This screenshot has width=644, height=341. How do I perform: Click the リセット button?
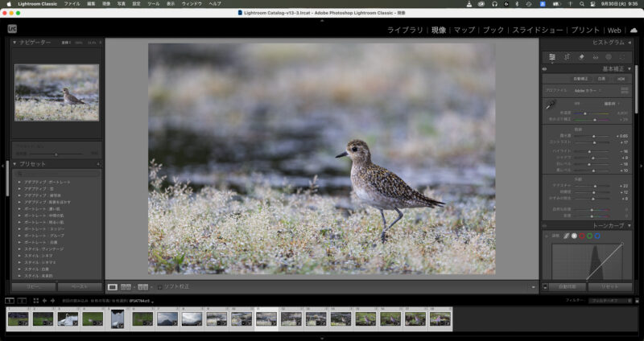pyautogui.click(x=609, y=286)
